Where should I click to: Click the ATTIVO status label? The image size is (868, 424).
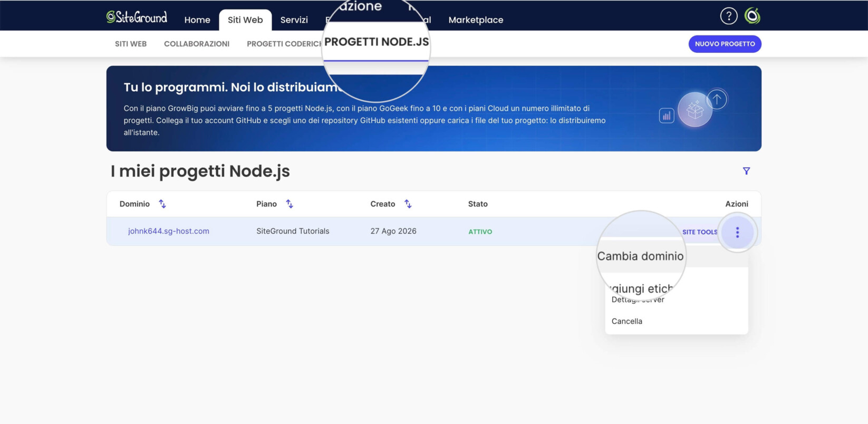point(480,232)
